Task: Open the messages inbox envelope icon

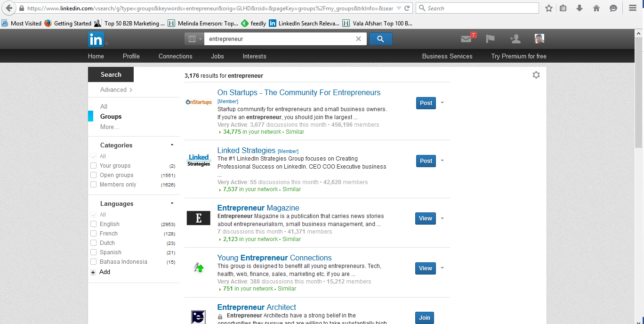Action: (x=466, y=39)
